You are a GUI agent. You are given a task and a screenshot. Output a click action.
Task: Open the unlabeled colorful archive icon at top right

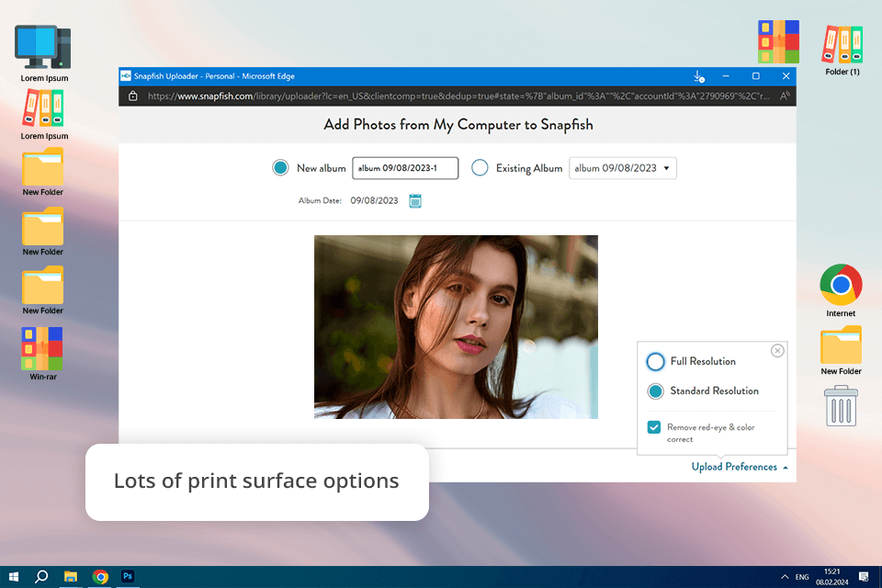click(778, 41)
